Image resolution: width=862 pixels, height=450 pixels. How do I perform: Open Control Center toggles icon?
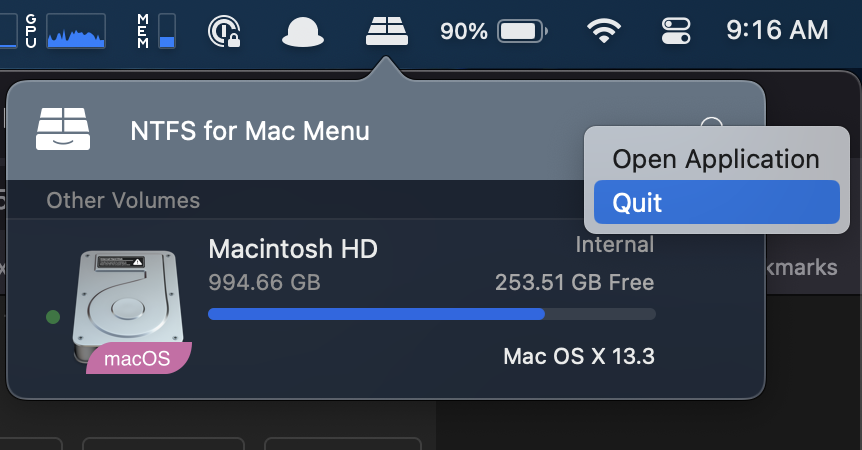pyautogui.click(x=676, y=32)
